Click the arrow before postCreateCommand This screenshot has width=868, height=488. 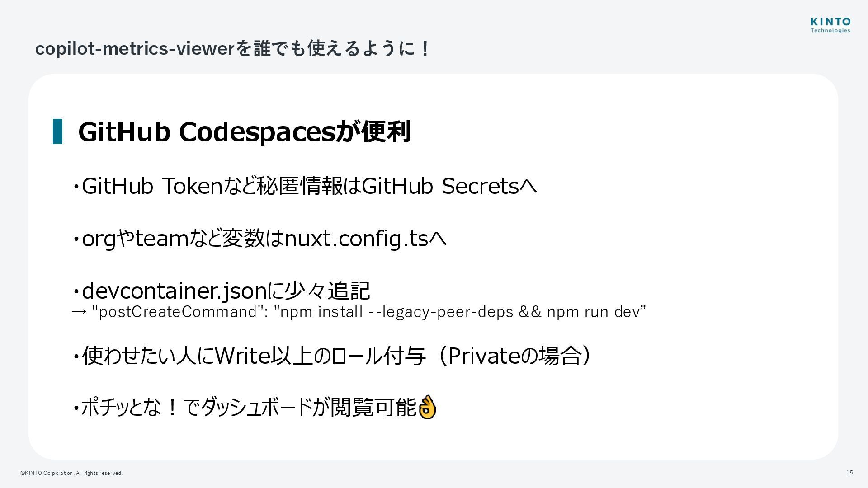click(79, 312)
